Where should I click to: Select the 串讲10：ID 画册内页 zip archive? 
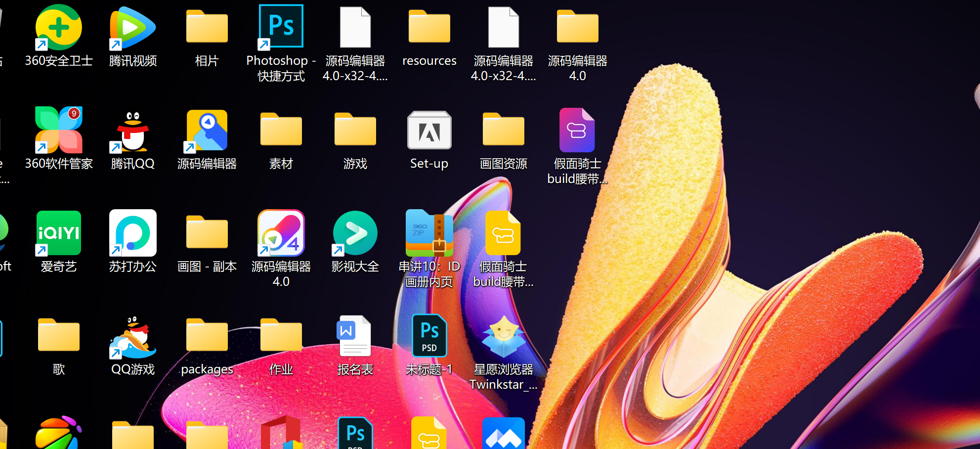click(429, 233)
